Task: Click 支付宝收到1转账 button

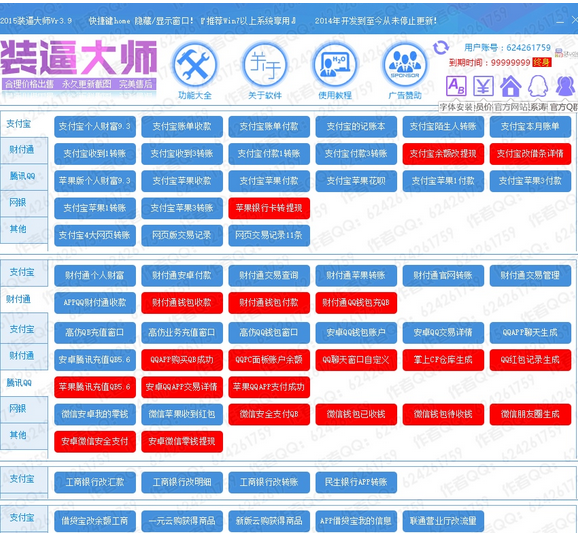Action: (x=95, y=154)
